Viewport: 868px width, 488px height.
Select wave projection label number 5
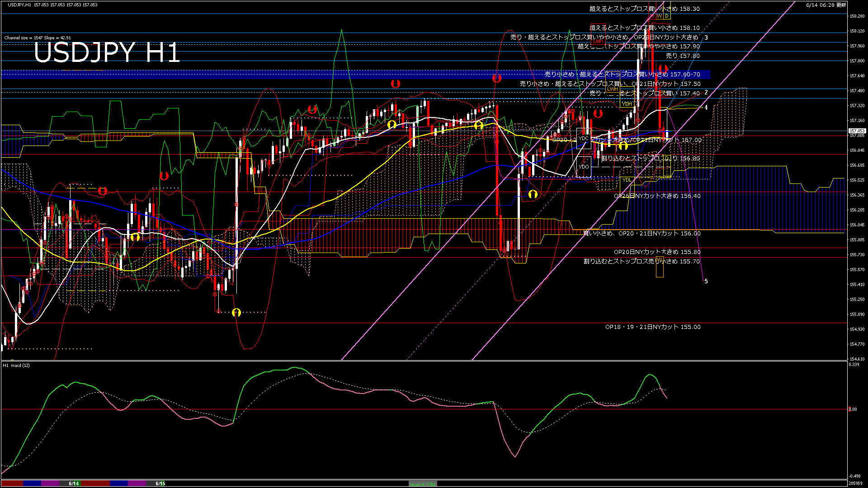click(706, 281)
